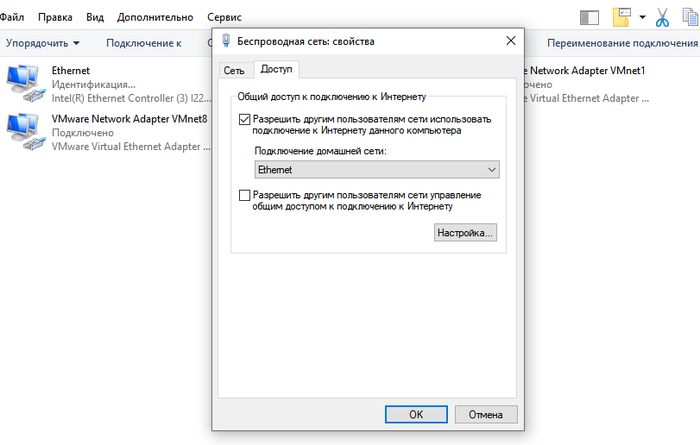Click the Настройка... button
Viewport: 700px width, 445px height.
point(465,233)
